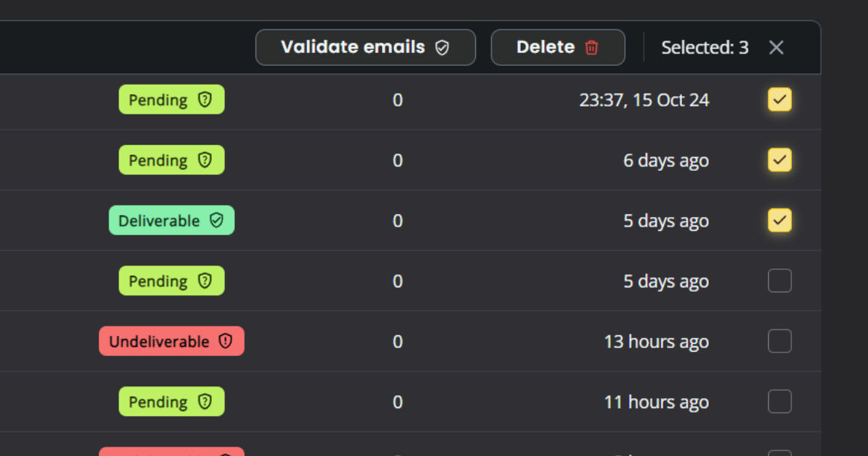
Task: Clear selection with the X next to Selected: 3
Action: 776,47
